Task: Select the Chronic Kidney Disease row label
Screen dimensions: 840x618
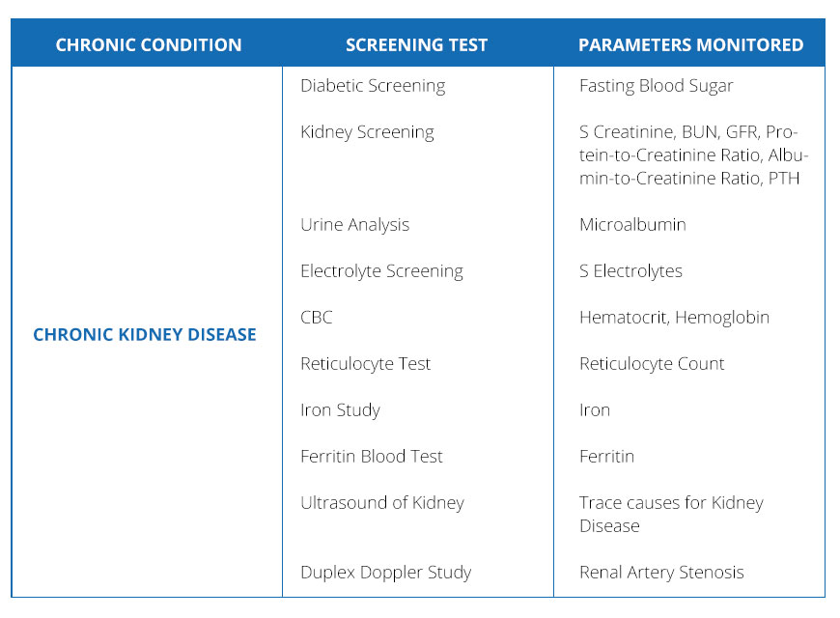Action: click(x=145, y=334)
